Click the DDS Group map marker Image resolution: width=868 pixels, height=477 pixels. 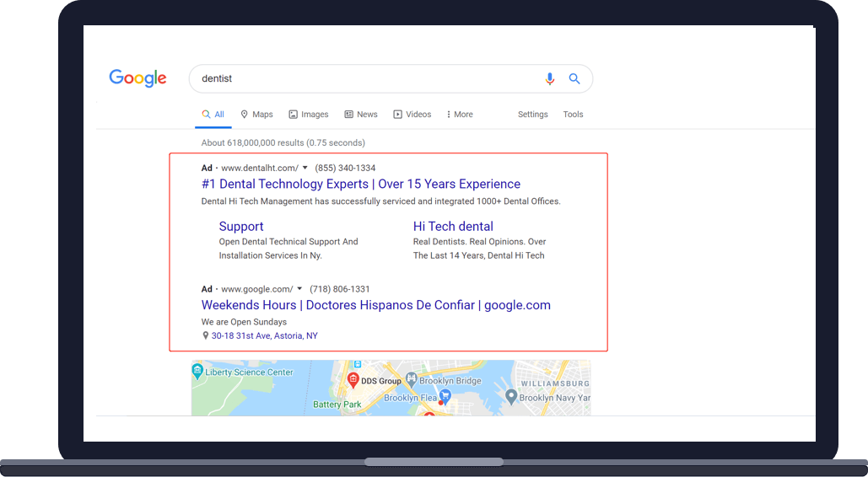(x=353, y=380)
